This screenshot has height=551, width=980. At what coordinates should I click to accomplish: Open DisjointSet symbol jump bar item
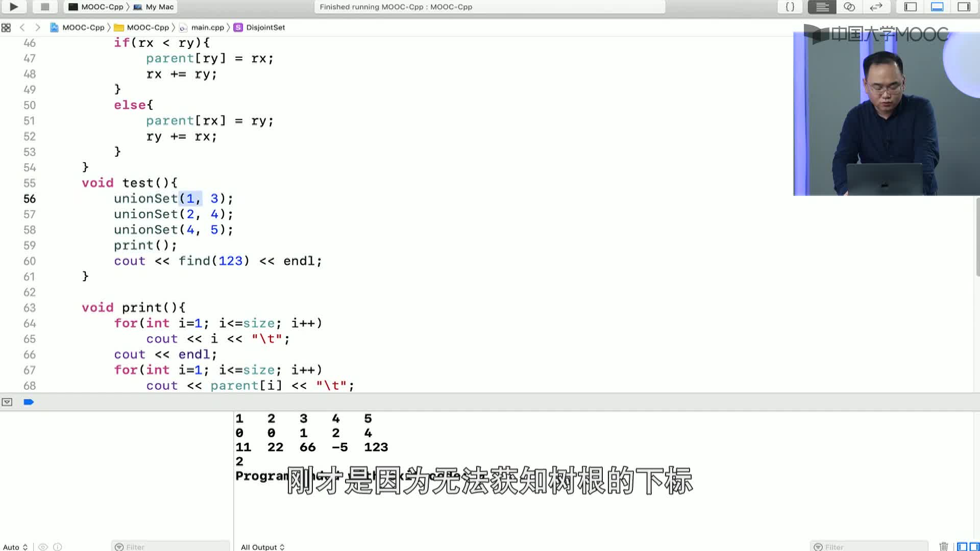coord(259,28)
